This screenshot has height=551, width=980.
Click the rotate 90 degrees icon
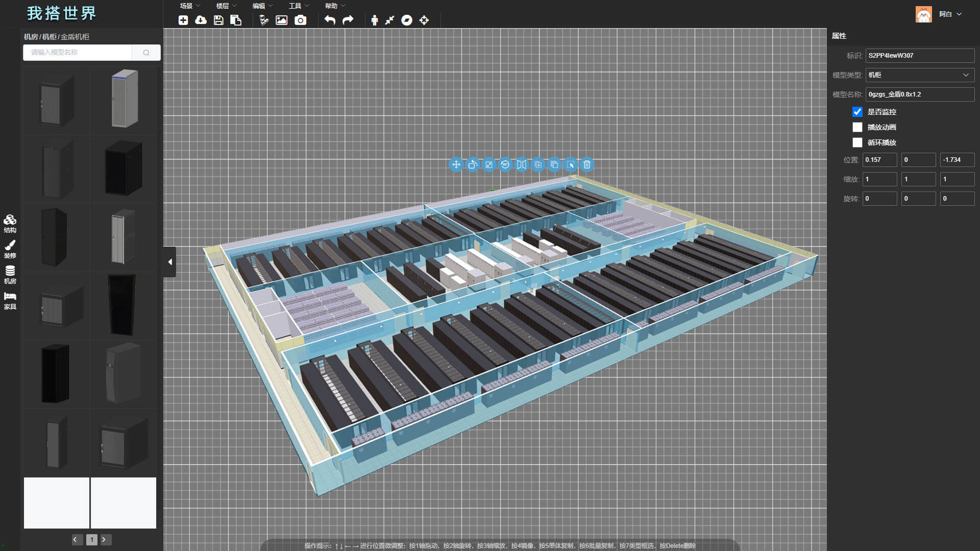pos(505,164)
